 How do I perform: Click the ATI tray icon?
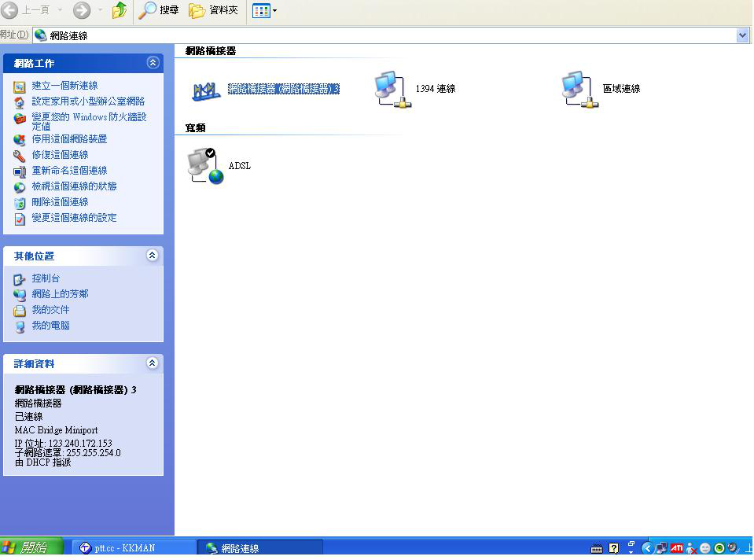677,548
